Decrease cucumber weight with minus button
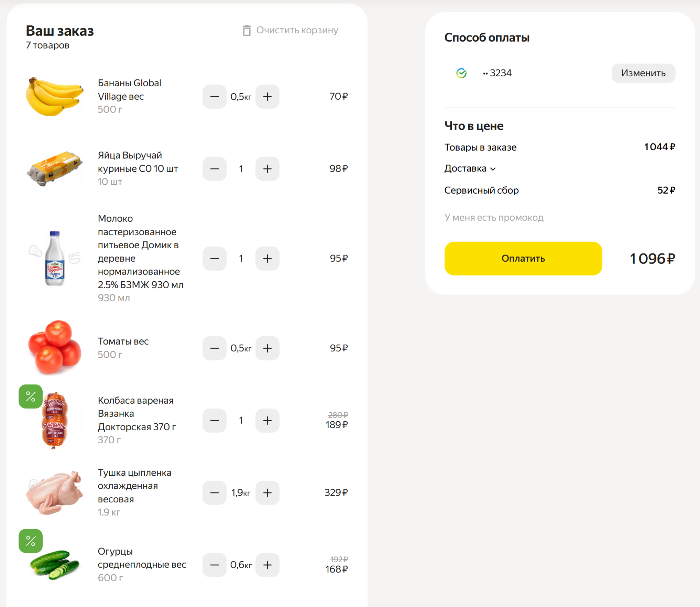 pos(214,565)
